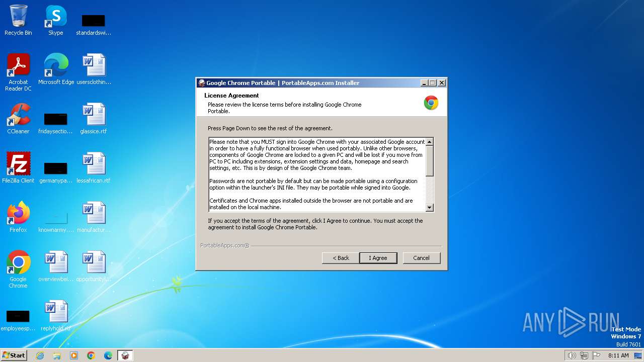Image resolution: width=644 pixels, height=362 pixels.
Task: Select the Google Chrome desktop shortcut
Action: tap(18, 269)
